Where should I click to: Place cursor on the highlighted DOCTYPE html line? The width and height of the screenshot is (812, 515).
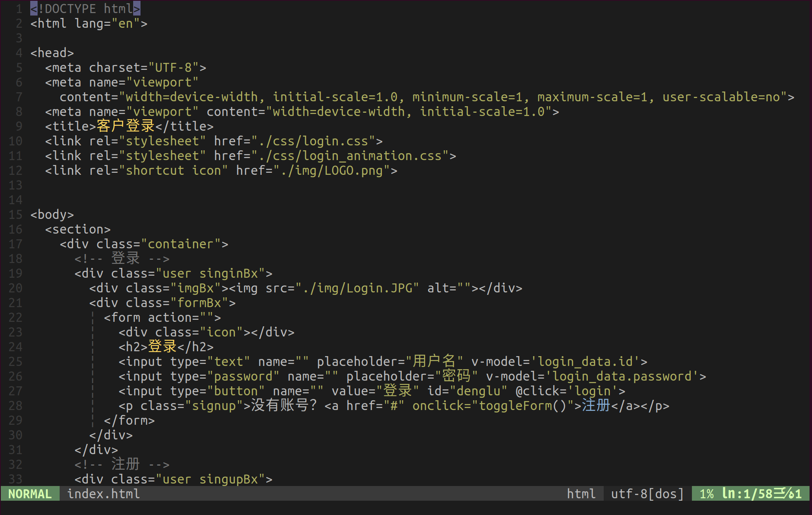[x=85, y=9]
